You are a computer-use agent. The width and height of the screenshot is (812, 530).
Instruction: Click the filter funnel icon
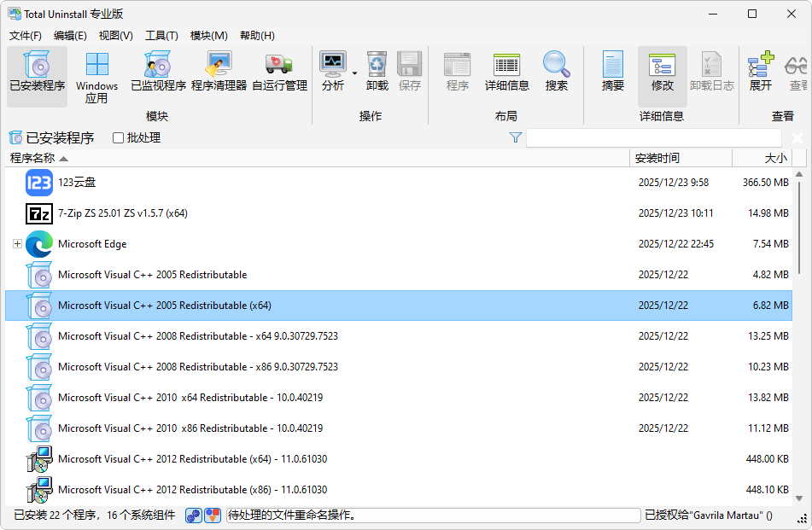516,138
